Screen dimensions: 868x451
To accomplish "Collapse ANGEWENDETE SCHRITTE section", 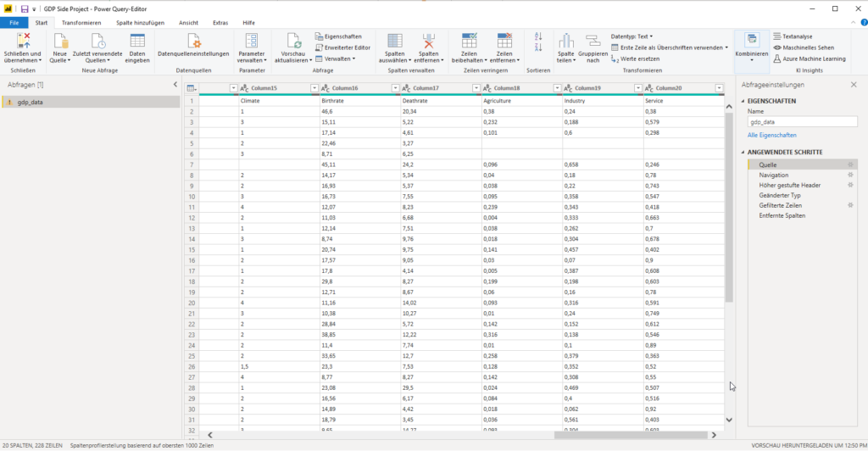I will (x=743, y=153).
